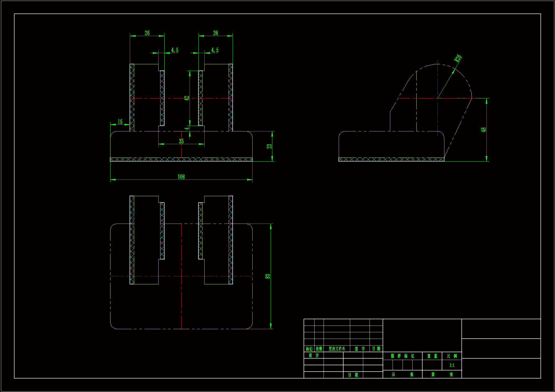Select the R26 radius dimension label
The image size is (555, 392).
pos(458,58)
